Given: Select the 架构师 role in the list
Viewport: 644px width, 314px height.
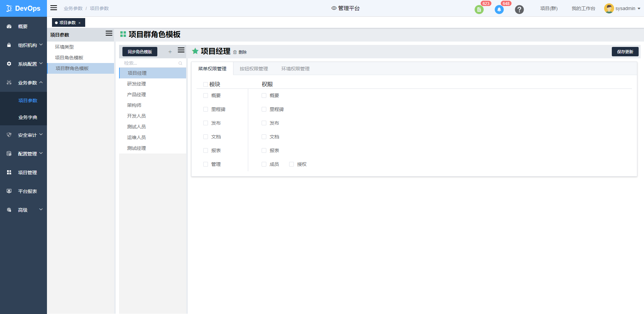Looking at the screenshot, I should (x=153, y=105).
